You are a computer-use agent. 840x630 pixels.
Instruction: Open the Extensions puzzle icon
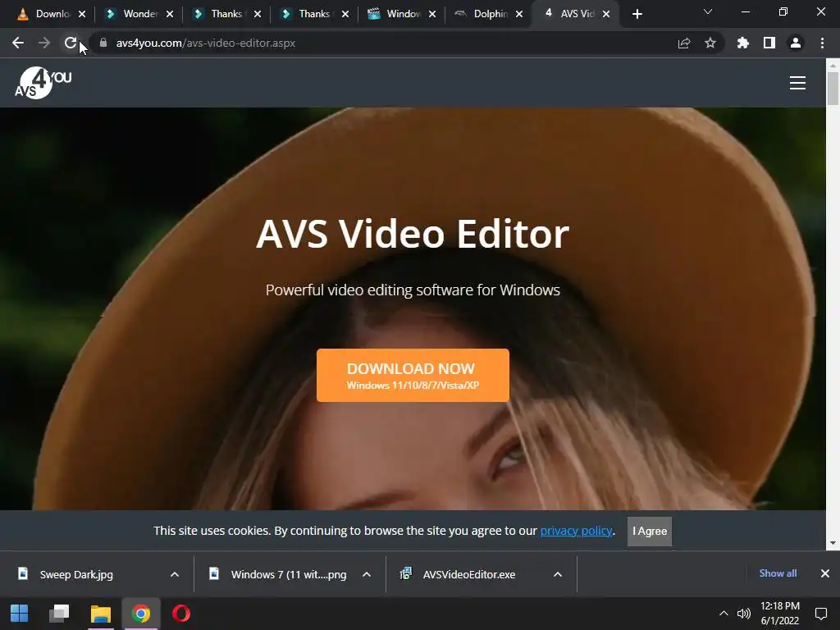pos(742,43)
